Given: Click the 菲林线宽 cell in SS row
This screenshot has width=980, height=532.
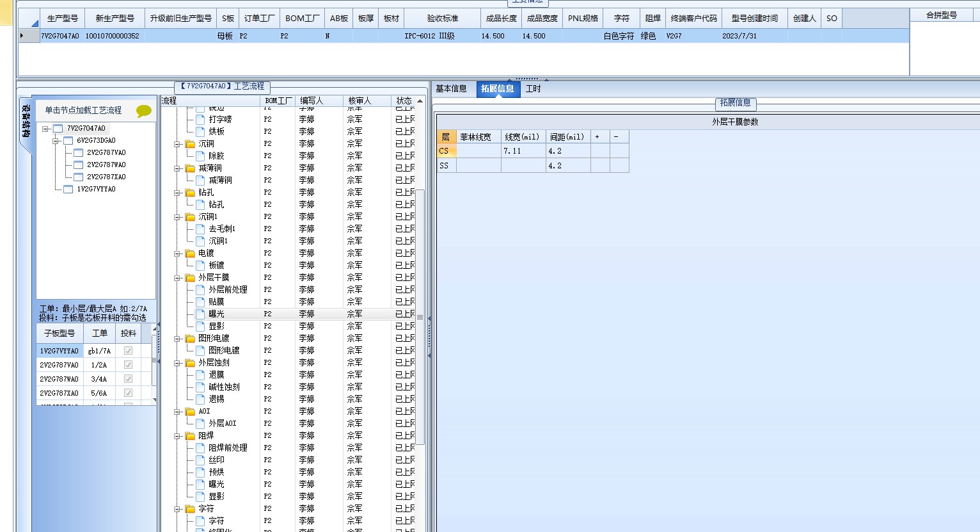Looking at the screenshot, I should click(478, 166).
